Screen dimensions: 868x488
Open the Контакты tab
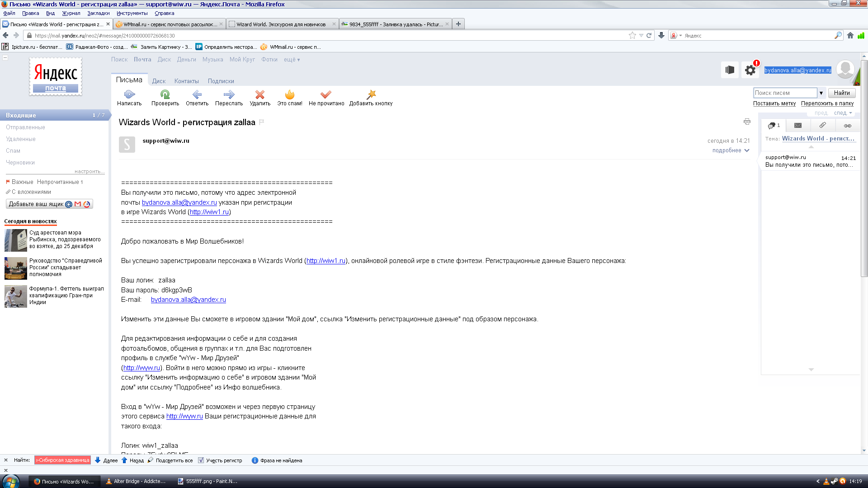pyautogui.click(x=186, y=81)
